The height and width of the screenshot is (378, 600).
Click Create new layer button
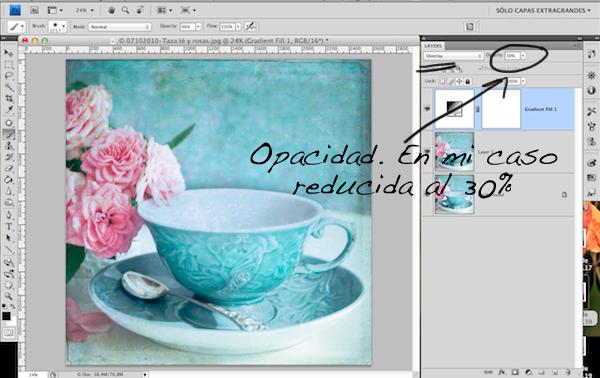tap(555, 372)
